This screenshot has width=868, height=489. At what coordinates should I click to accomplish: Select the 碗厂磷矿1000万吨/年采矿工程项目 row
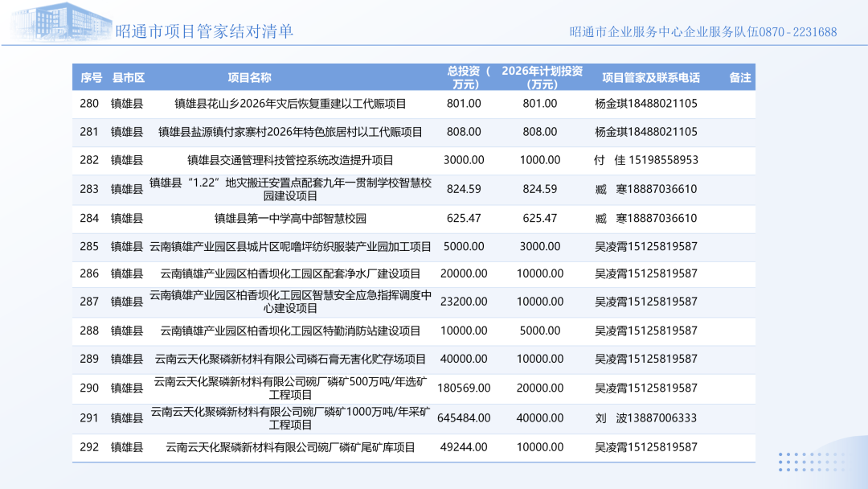click(x=290, y=418)
